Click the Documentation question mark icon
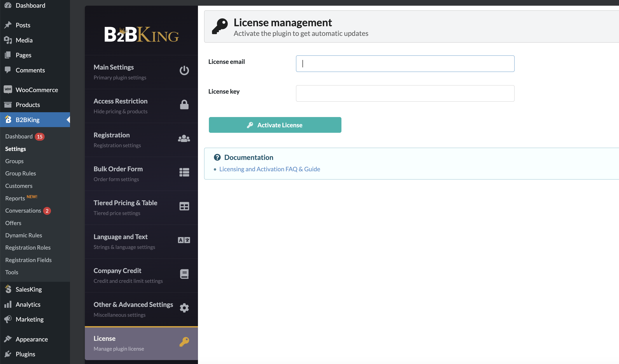619x364 pixels. pos(217,157)
